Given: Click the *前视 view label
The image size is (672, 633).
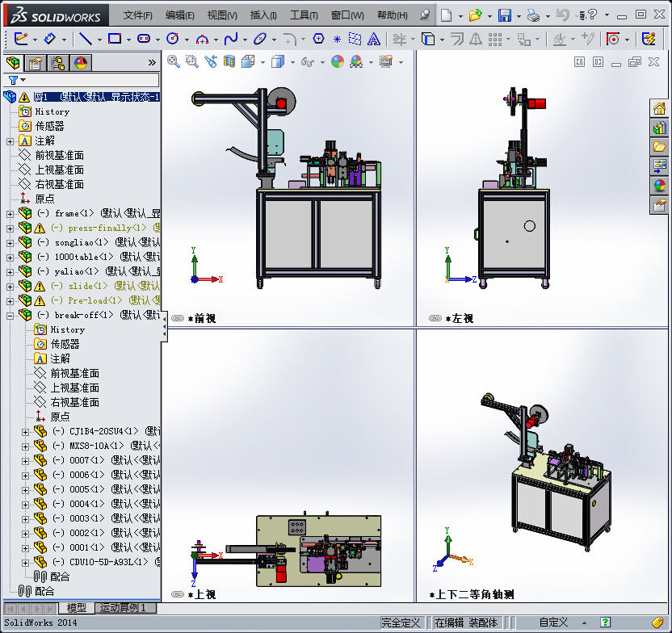Looking at the screenshot, I should click(x=201, y=318).
